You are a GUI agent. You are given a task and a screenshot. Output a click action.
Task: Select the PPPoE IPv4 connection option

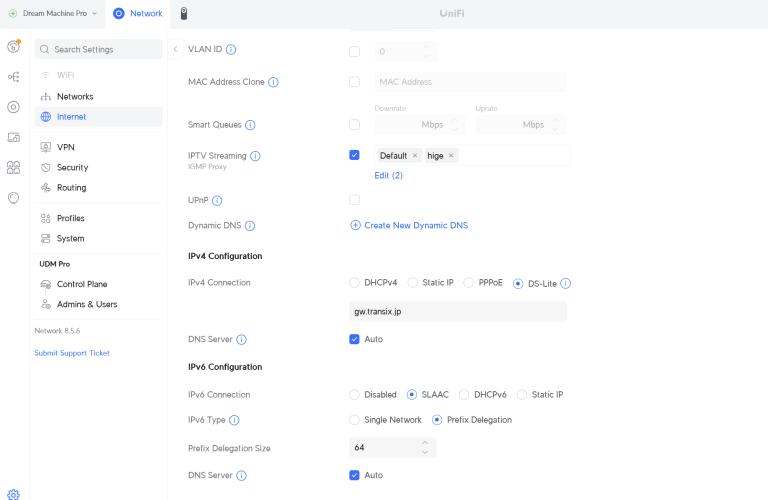[469, 283]
